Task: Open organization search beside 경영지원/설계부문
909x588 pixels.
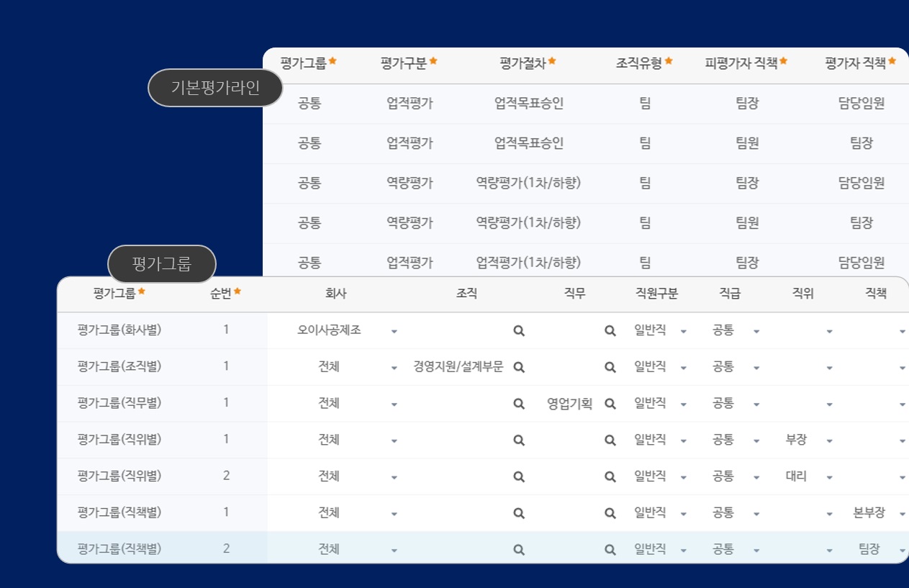Action: point(518,366)
